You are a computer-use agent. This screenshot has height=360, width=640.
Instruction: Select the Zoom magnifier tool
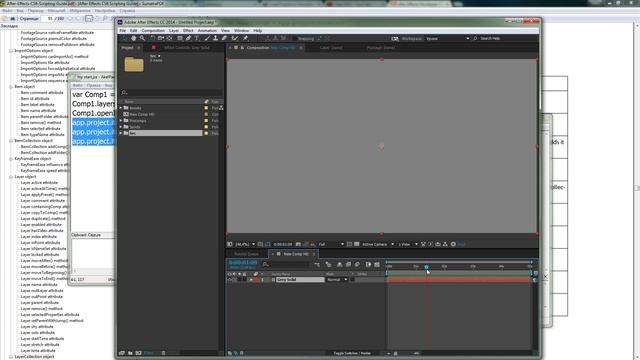(x=142, y=38)
